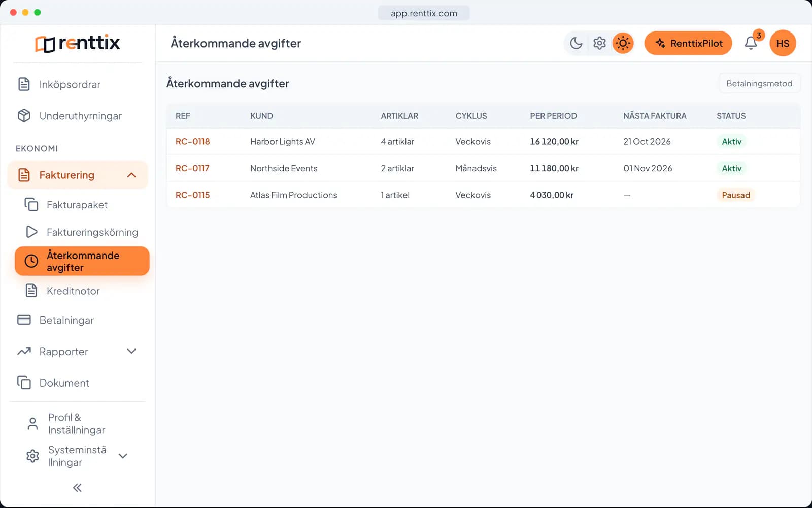Viewport: 812px width, 508px height.
Task: Click the Underuthyrningar box icon
Action: [x=24, y=116]
